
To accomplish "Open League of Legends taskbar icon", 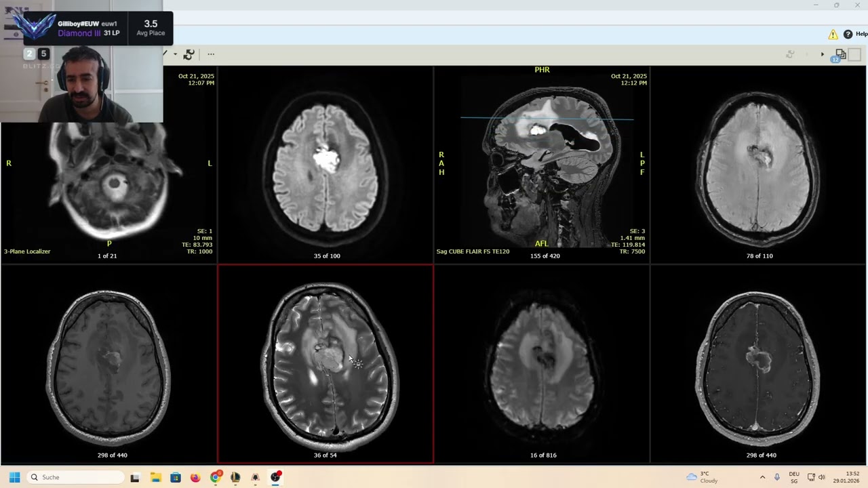I will point(235,477).
